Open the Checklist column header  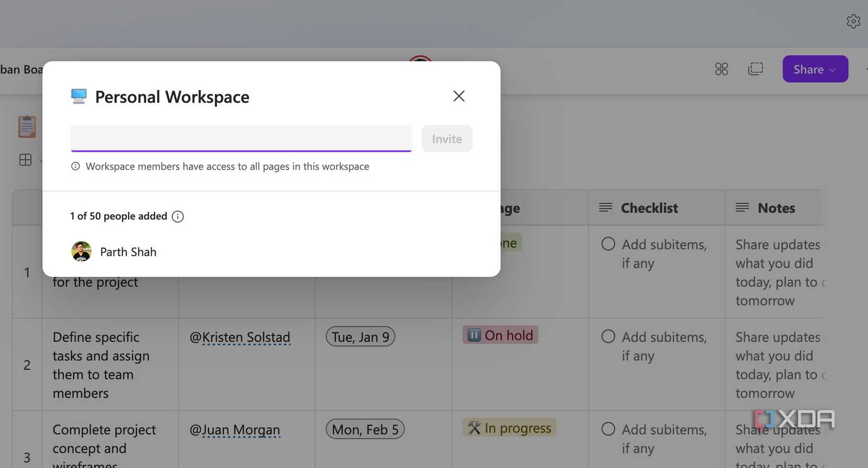click(657, 208)
